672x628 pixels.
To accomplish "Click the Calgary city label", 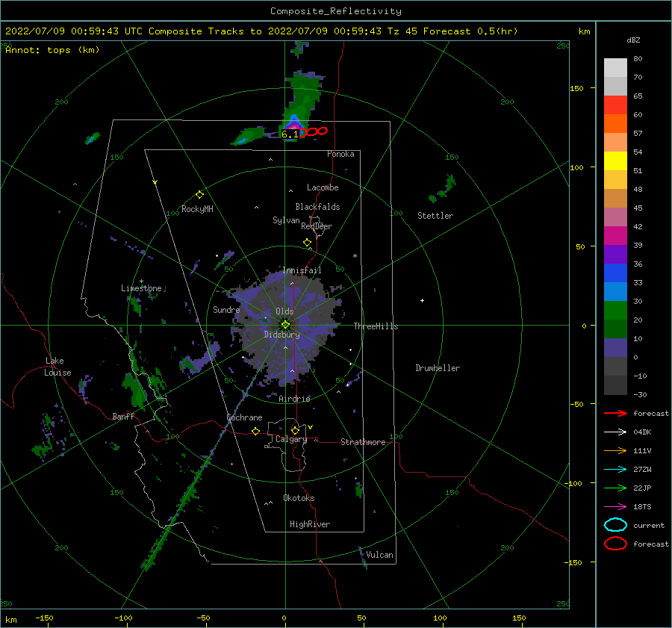I will pos(291,439).
